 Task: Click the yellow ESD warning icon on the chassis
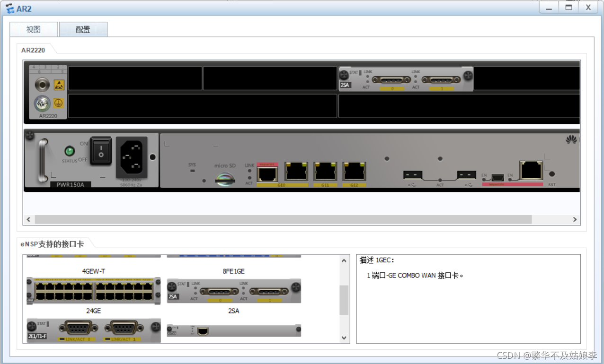59,85
